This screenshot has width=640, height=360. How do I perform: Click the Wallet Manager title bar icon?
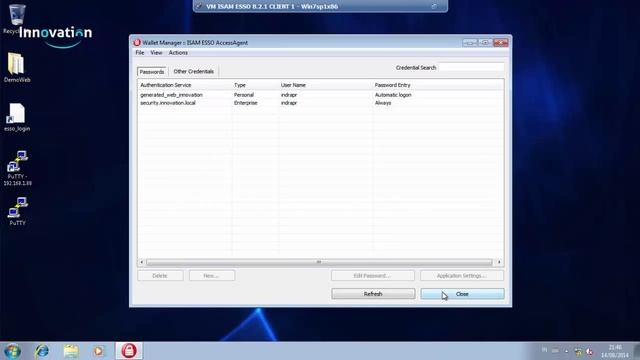(137, 42)
